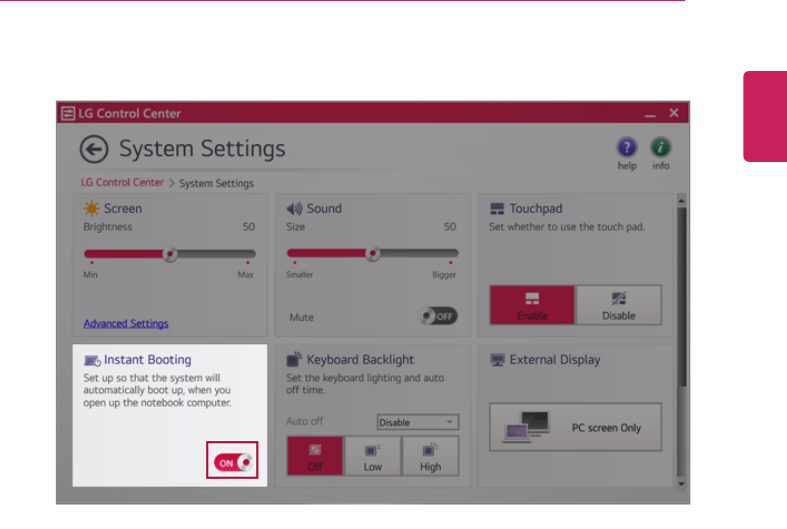Click the Touchpad section icon

(497, 209)
